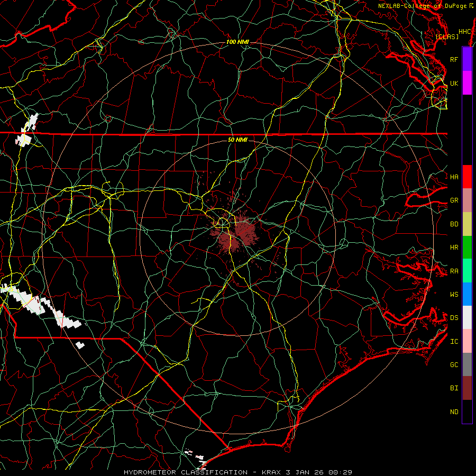Click the HHC product code label
Image resolution: width=476 pixels, height=476 pixels.
(x=465, y=32)
